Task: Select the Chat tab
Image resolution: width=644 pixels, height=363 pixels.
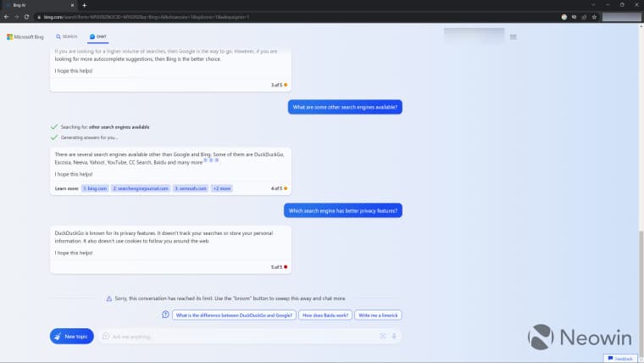Action: [98, 36]
